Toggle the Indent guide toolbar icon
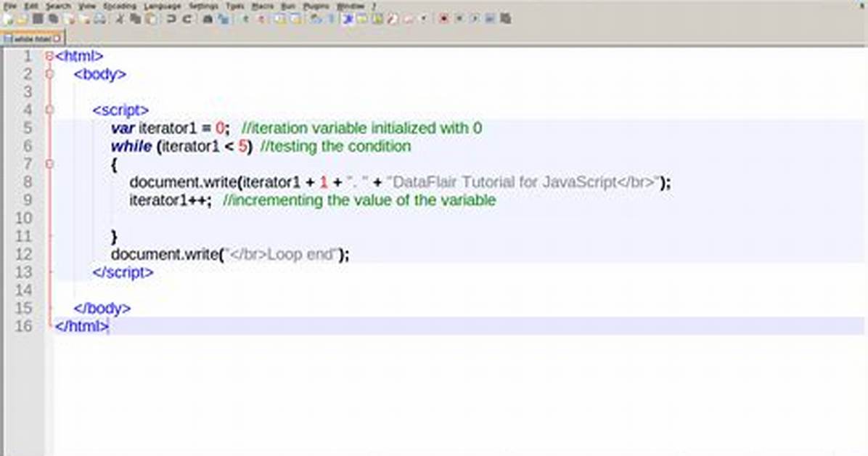This screenshot has width=868, height=456. [348, 19]
